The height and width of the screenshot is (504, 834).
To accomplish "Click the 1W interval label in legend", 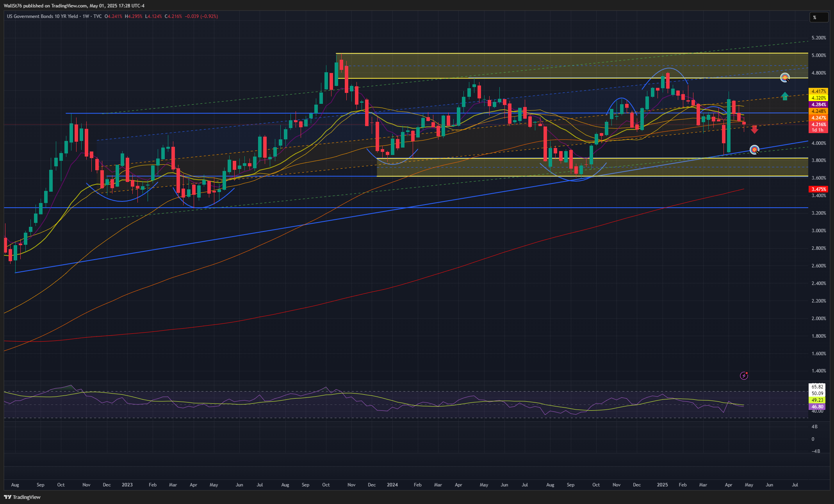I will tap(86, 16).
